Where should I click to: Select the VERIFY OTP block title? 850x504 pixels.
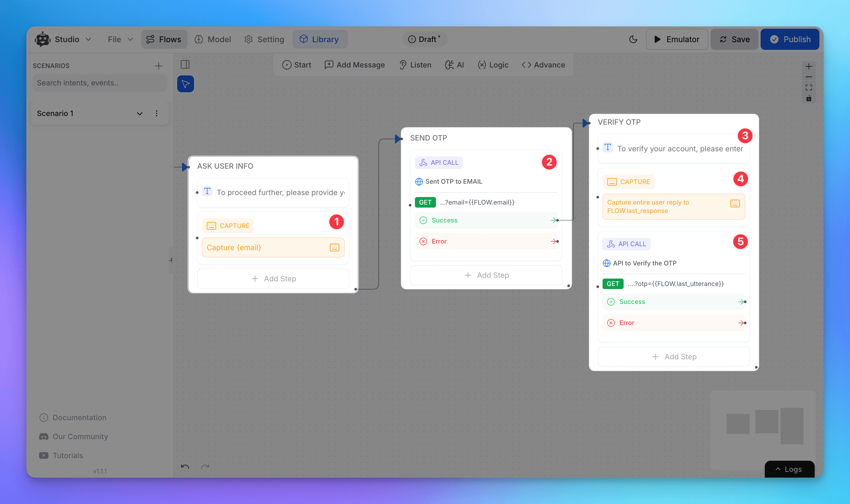click(x=619, y=122)
